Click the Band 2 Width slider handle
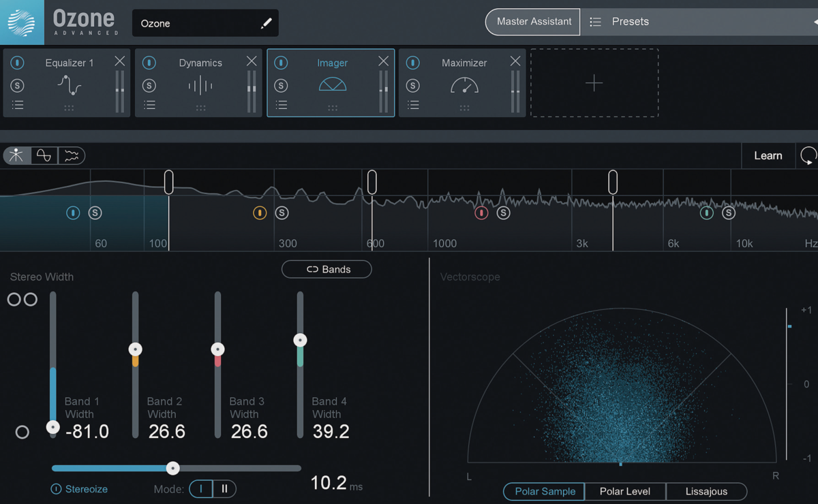This screenshot has width=818, height=504. tap(135, 349)
